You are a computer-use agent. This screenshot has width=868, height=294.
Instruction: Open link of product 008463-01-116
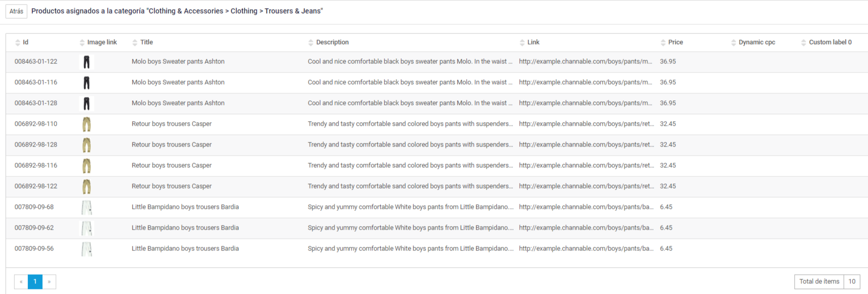tap(586, 82)
